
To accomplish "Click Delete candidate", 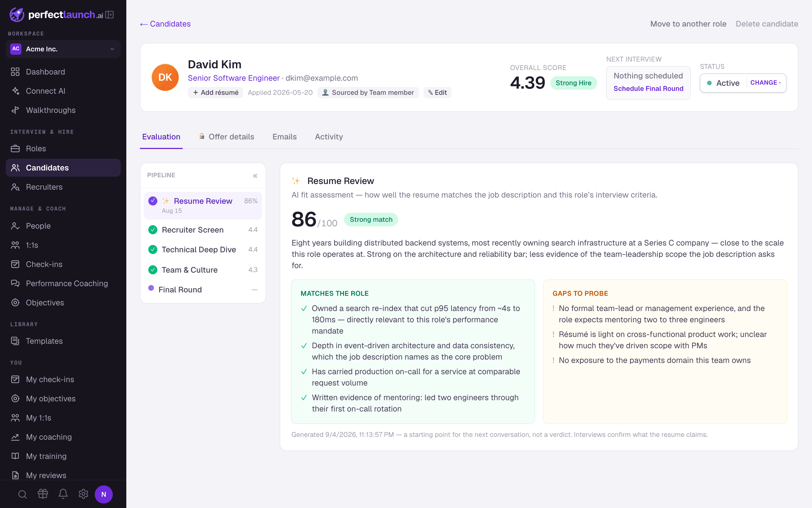I will (767, 24).
